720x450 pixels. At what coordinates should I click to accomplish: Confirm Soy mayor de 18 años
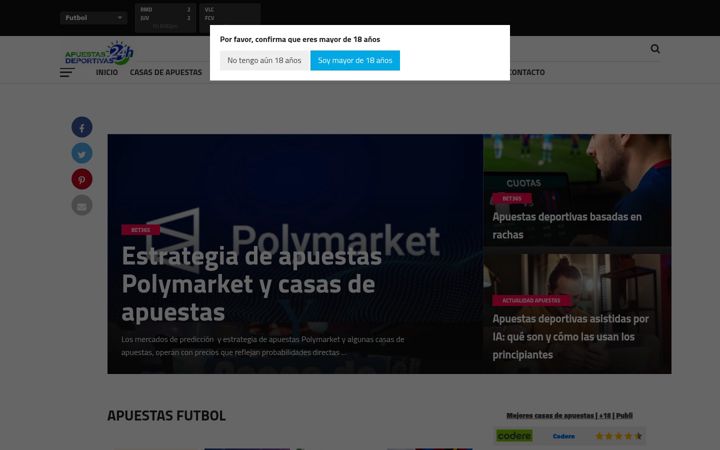coord(355,61)
